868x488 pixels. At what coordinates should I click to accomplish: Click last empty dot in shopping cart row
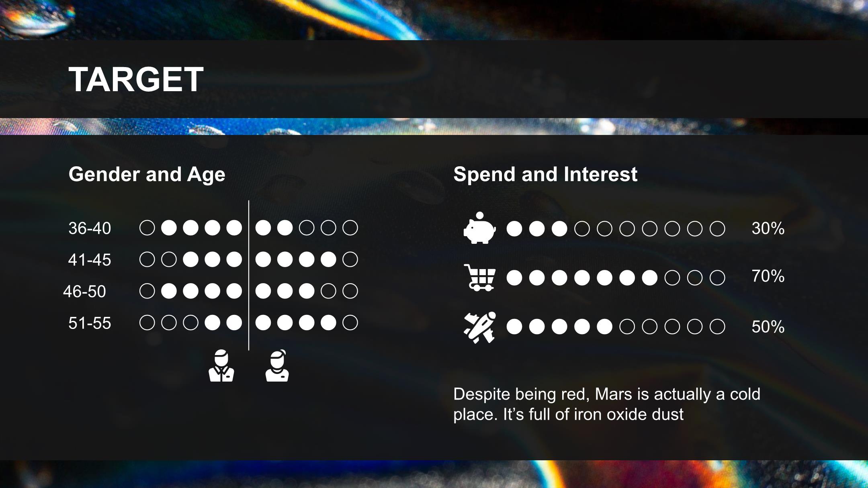tap(717, 278)
